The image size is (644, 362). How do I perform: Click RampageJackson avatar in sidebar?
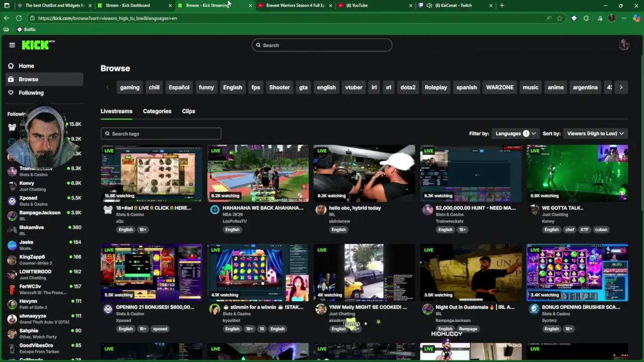click(x=12, y=216)
